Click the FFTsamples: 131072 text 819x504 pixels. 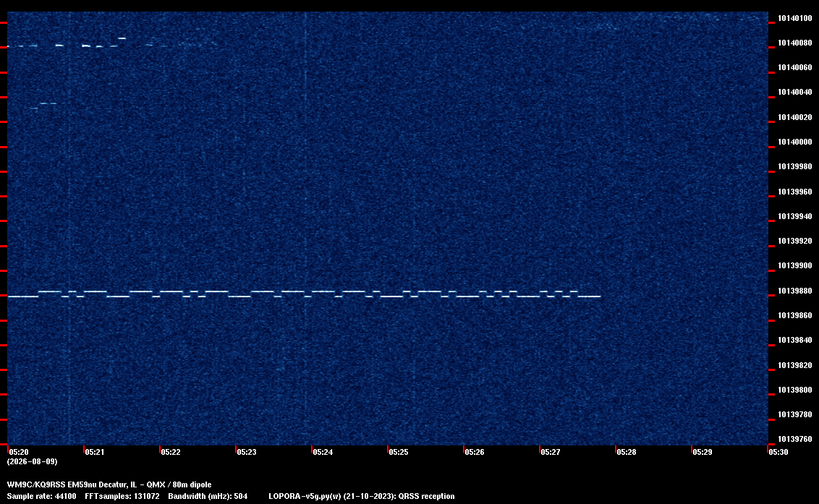click(x=122, y=496)
